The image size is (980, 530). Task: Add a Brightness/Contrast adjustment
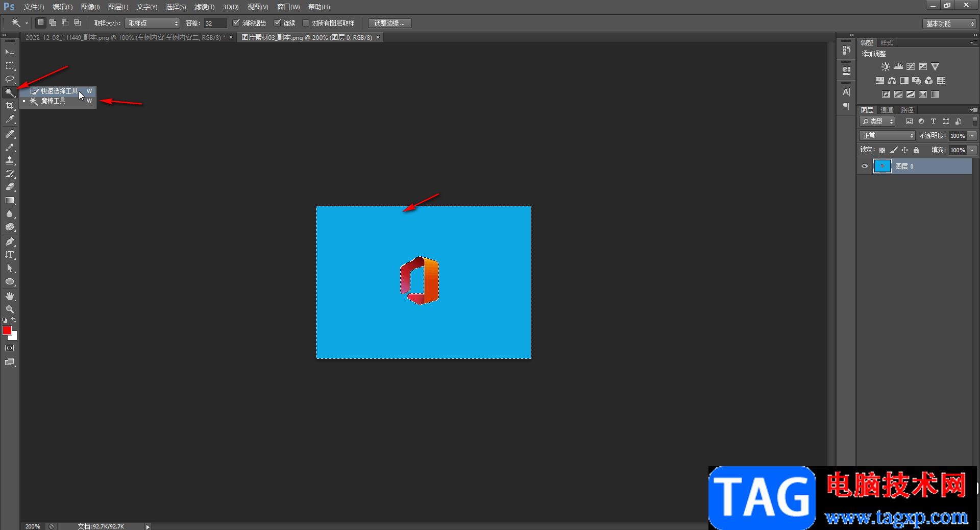click(886, 67)
